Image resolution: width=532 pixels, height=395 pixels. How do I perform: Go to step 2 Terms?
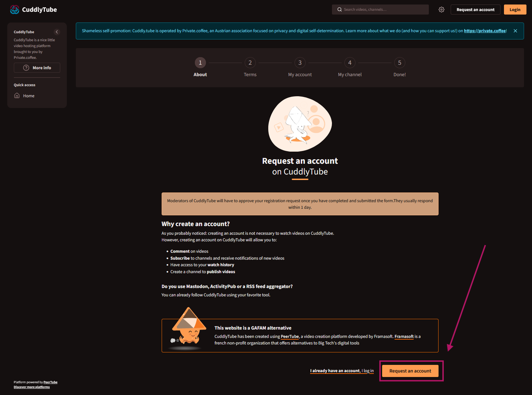[x=250, y=63]
